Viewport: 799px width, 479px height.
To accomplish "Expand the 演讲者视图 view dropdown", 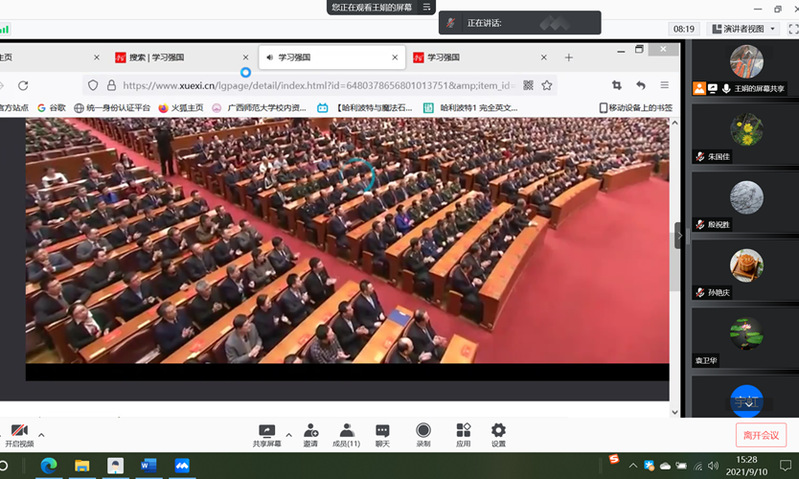I will pos(743,29).
